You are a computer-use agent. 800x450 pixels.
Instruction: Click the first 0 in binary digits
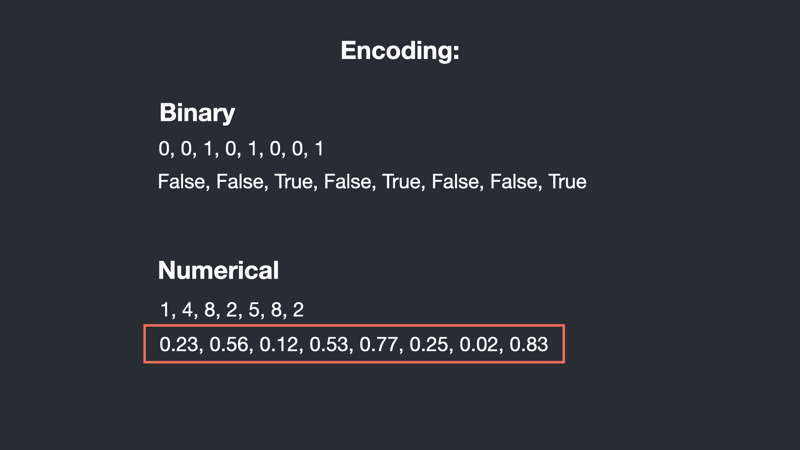[x=164, y=149]
